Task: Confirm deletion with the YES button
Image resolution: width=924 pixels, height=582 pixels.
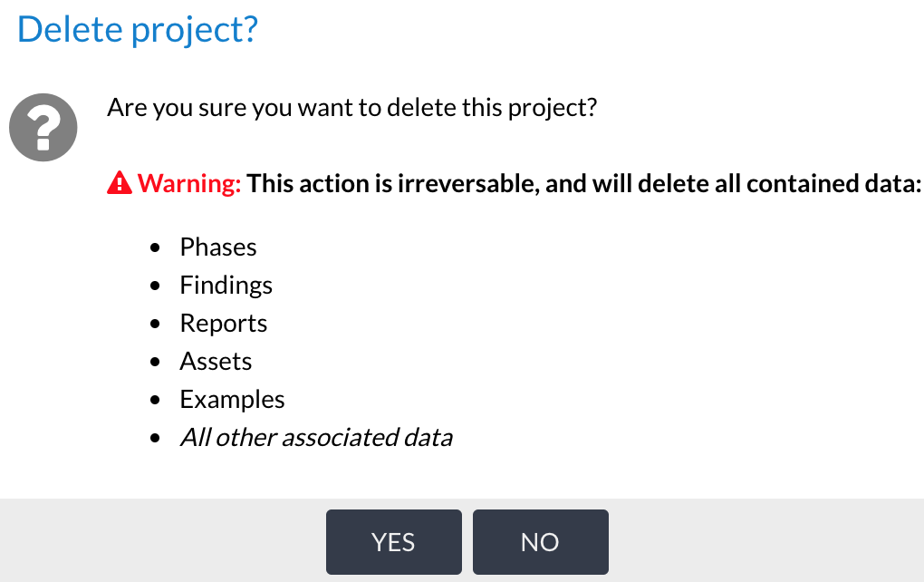Action: pyautogui.click(x=393, y=542)
